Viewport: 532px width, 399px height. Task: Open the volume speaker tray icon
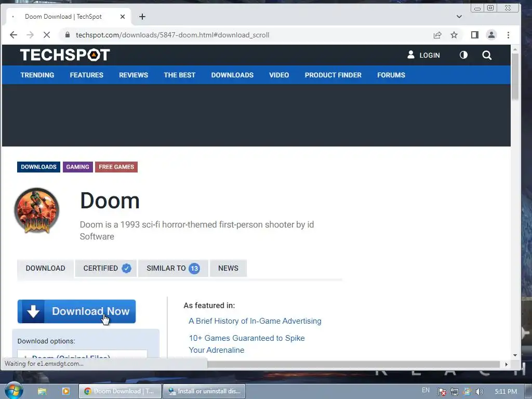coord(479,392)
